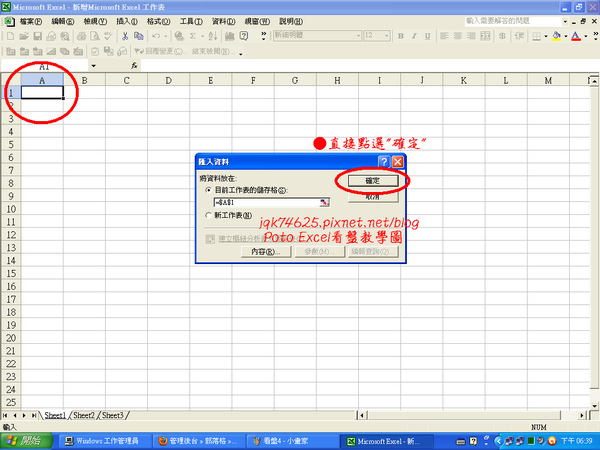Screen dimensions: 600x450
Task: Select 目前工作表的儲存格 radio button
Action: [209, 190]
